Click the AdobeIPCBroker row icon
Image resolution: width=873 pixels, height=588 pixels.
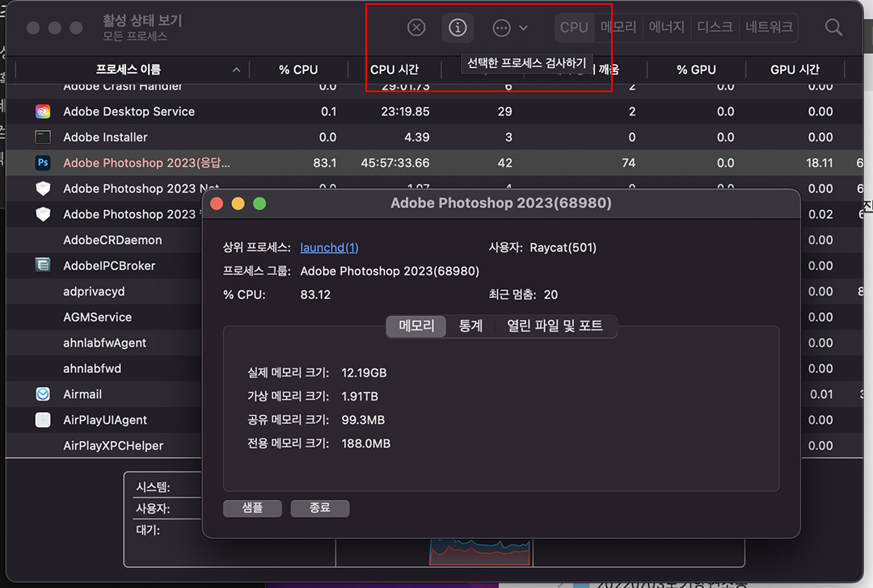pos(43,266)
